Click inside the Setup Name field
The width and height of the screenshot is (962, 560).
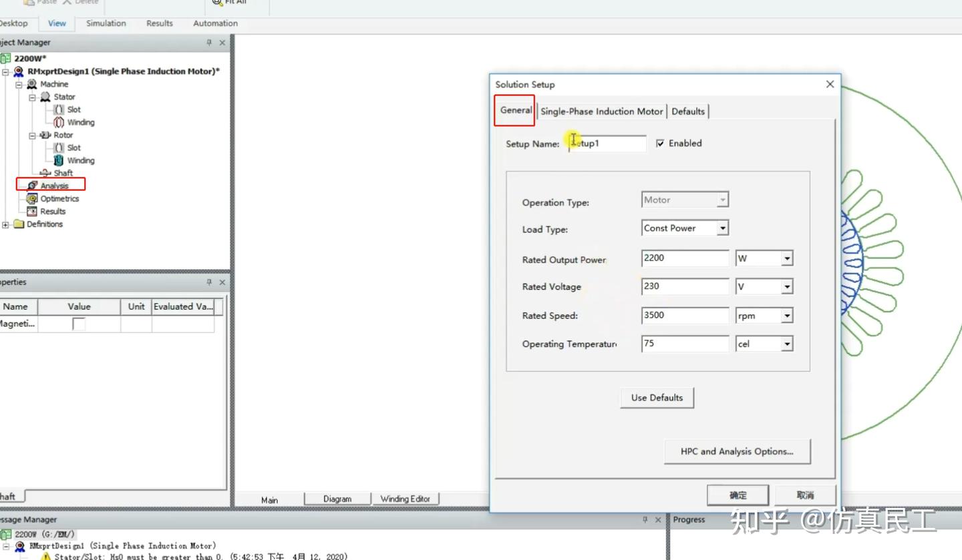click(x=608, y=143)
